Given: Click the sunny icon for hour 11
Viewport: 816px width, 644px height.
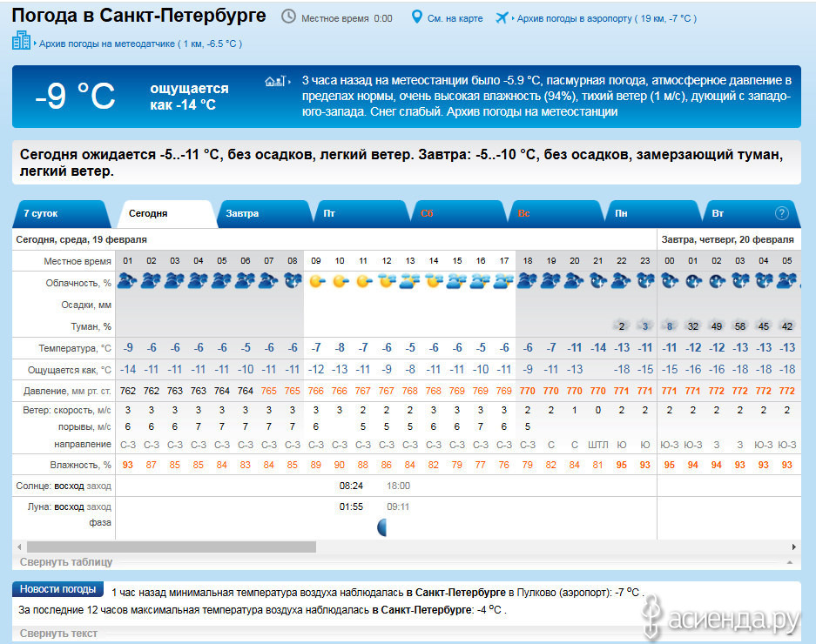Looking at the screenshot, I should click(363, 281).
